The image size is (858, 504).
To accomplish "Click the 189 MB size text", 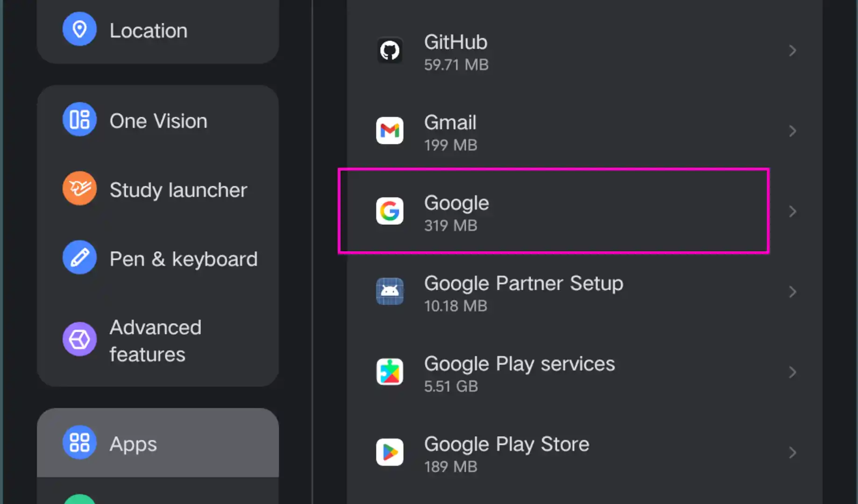I will [451, 467].
